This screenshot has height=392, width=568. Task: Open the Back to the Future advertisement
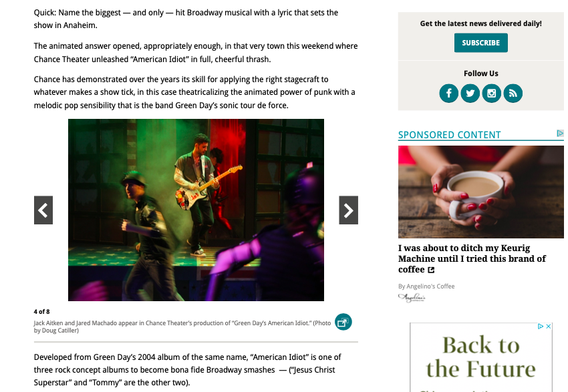pos(480,358)
